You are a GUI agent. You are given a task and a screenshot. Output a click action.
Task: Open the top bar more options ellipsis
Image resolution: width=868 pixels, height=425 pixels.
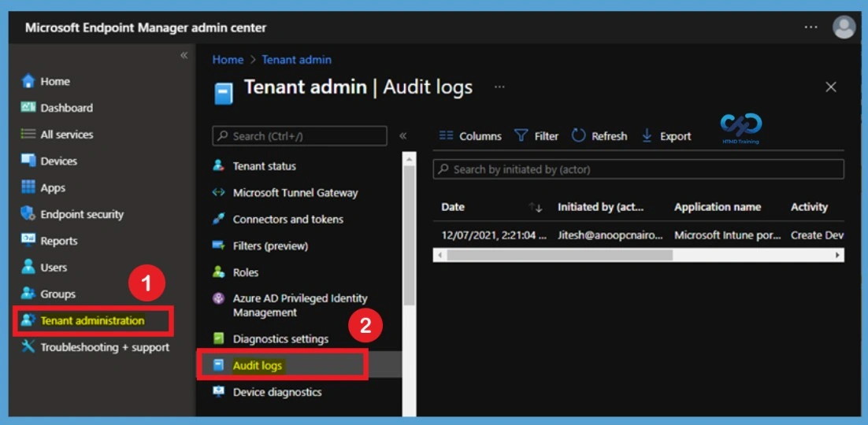coord(811,27)
